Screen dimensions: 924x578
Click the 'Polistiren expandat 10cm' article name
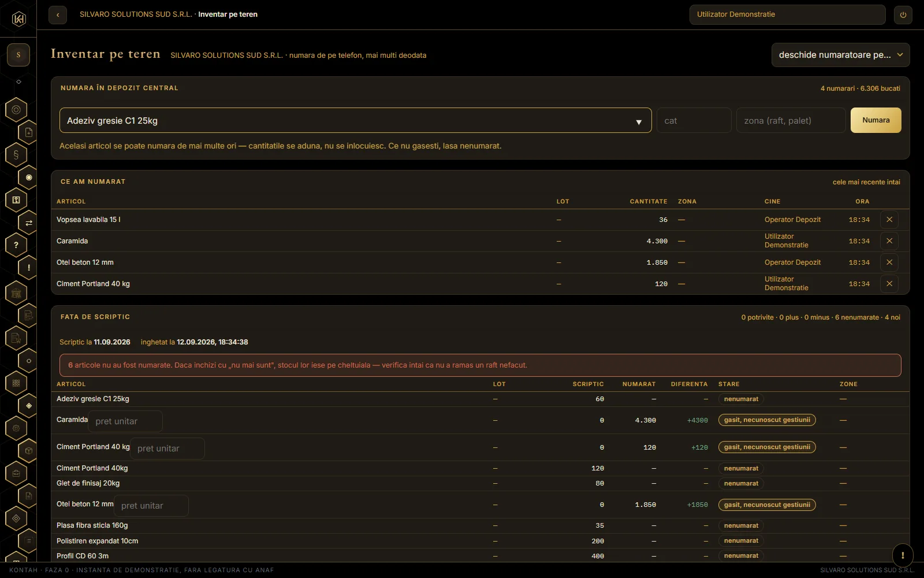click(x=97, y=541)
